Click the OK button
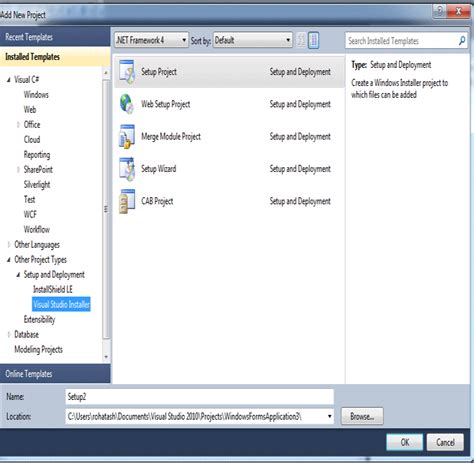Screen dimensions: 474x463 (405, 442)
